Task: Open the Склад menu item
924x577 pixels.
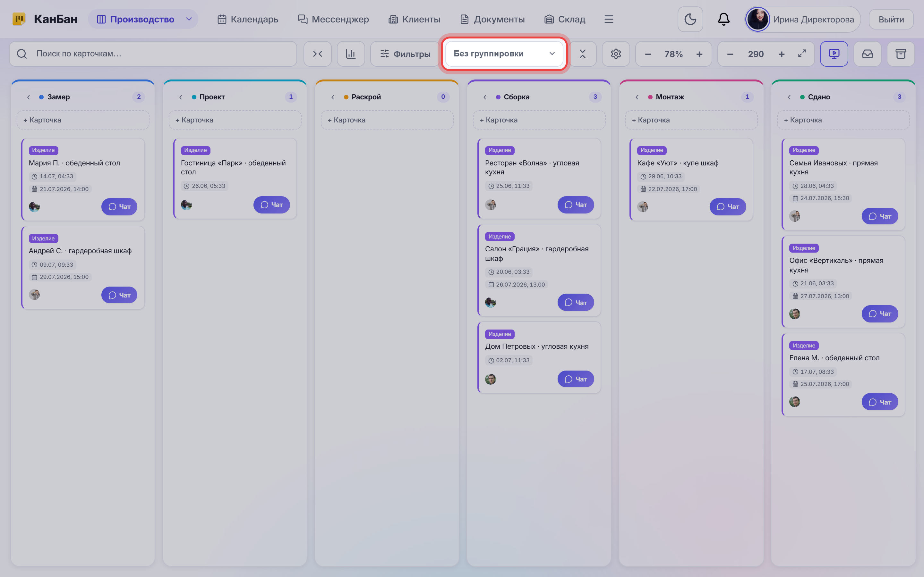Action: click(x=565, y=19)
